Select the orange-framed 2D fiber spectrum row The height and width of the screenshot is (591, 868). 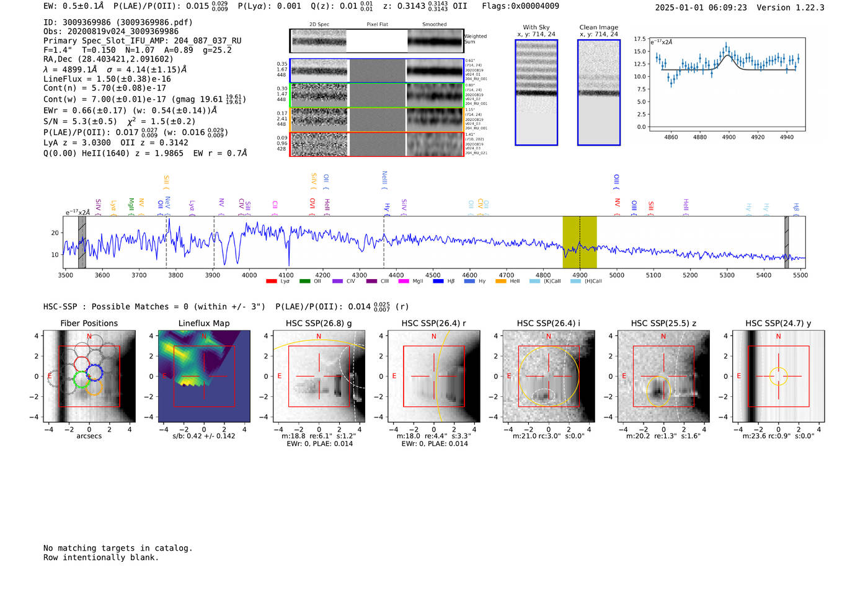[377, 120]
